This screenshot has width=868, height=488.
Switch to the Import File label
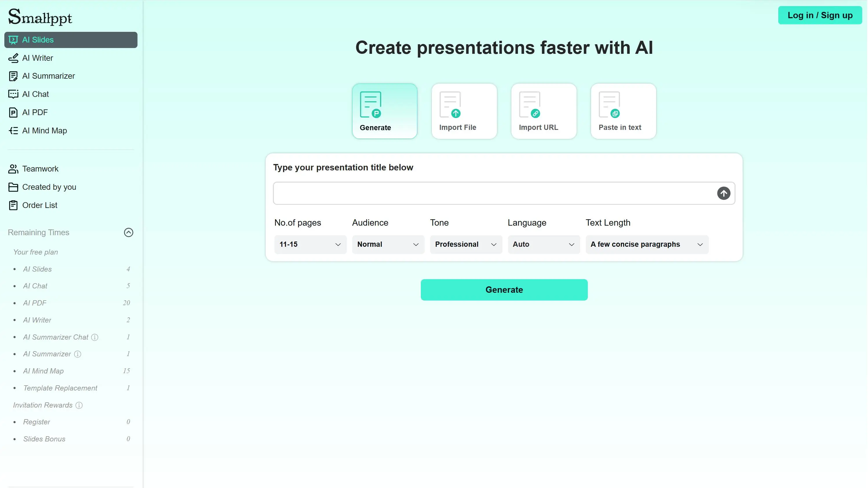click(458, 127)
